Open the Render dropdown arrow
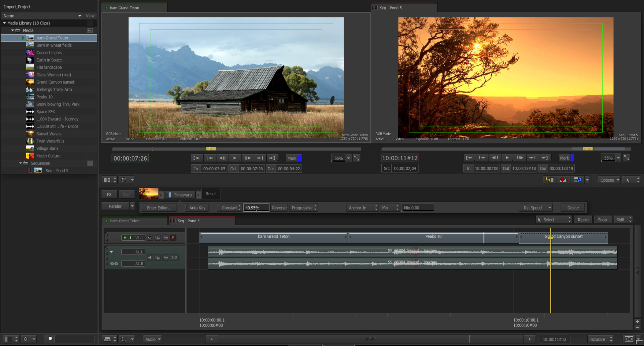This screenshot has height=346, width=644. 132,206
